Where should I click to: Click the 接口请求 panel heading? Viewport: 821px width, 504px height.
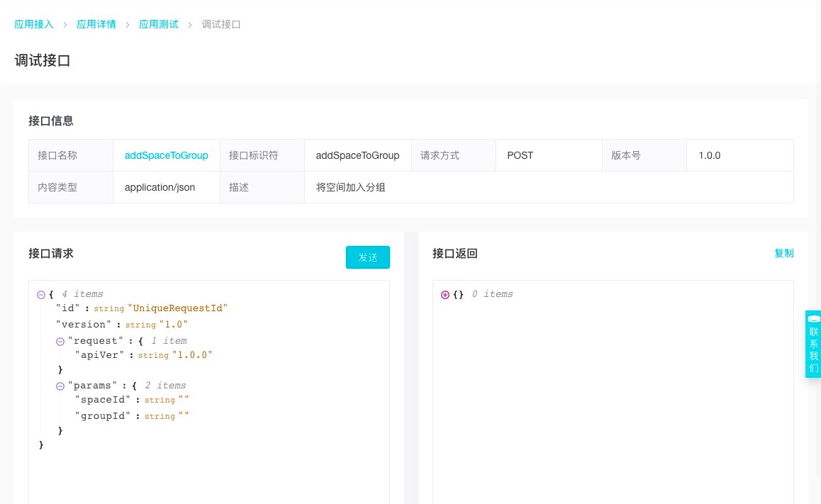click(51, 253)
